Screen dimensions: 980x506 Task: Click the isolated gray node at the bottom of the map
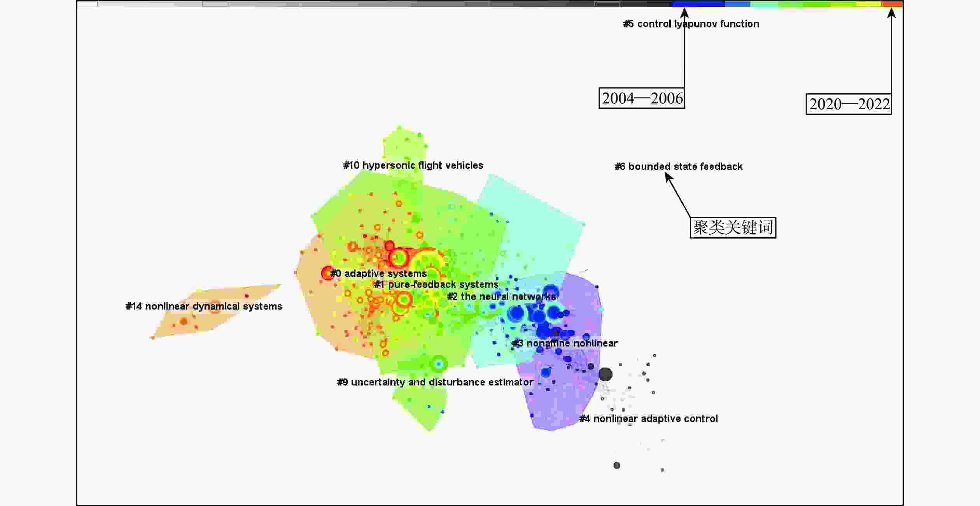point(617,465)
